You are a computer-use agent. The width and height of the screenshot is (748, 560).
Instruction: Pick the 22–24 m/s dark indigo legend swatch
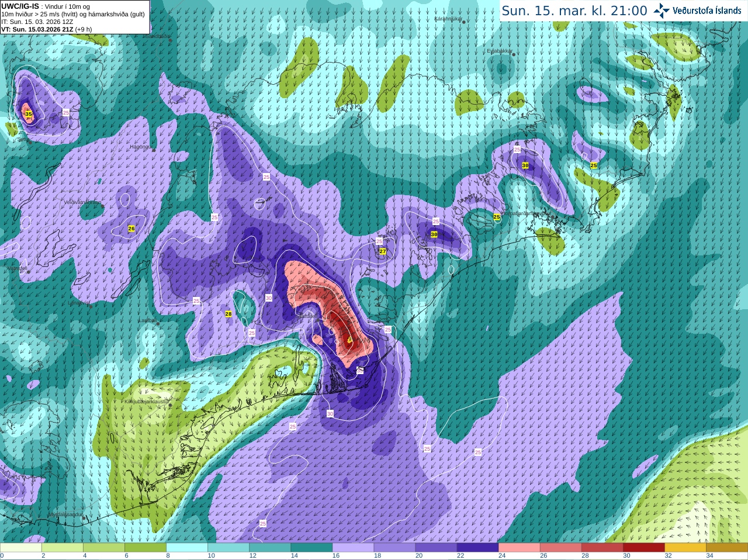click(x=477, y=548)
